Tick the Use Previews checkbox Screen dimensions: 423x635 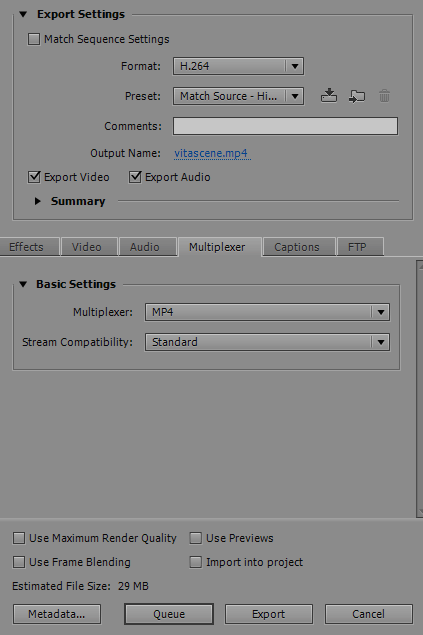[x=196, y=538]
